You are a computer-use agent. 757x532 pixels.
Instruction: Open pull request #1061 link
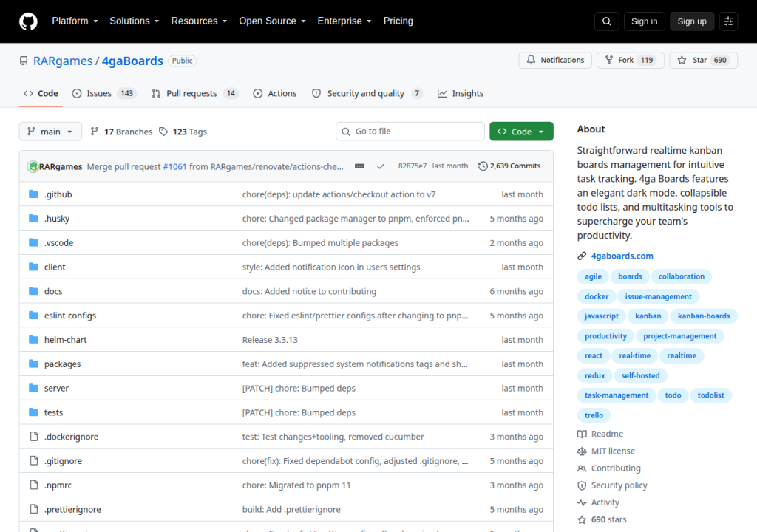click(174, 166)
